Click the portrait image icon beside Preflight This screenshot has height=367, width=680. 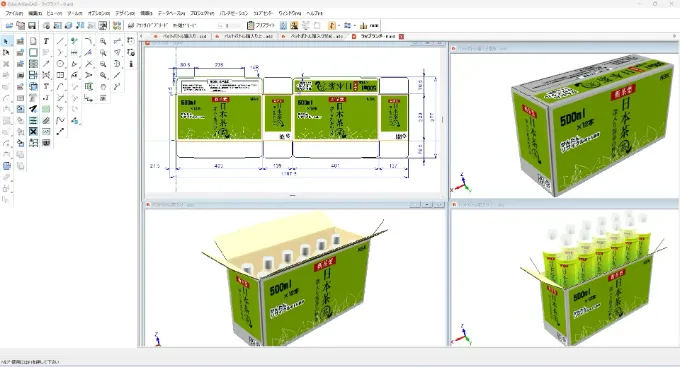(294, 26)
